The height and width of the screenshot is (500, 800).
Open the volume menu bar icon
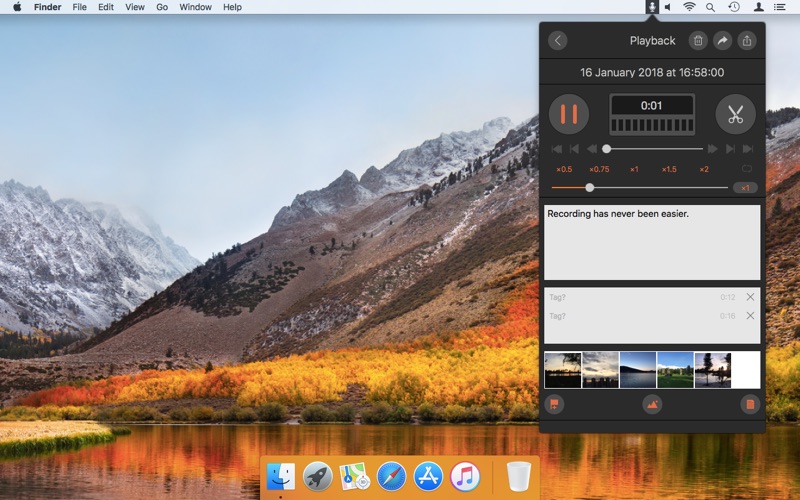pyautogui.click(x=667, y=7)
